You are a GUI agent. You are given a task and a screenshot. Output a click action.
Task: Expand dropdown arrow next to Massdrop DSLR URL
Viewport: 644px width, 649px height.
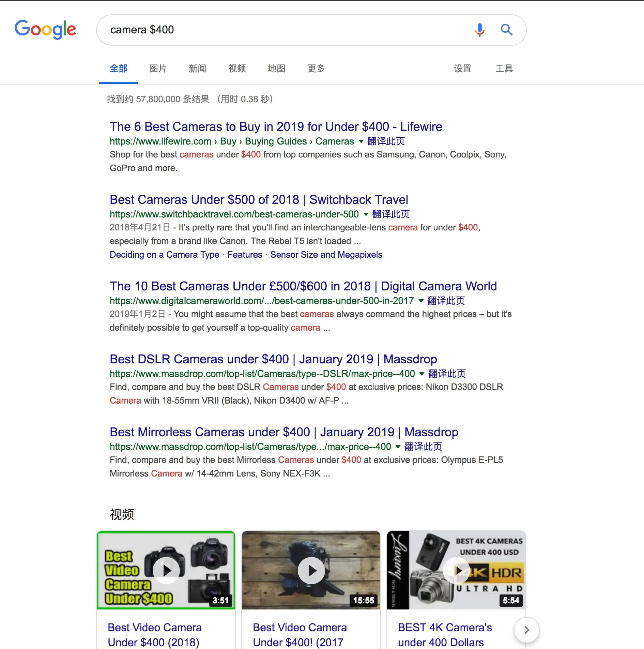pyautogui.click(x=422, y=374)
